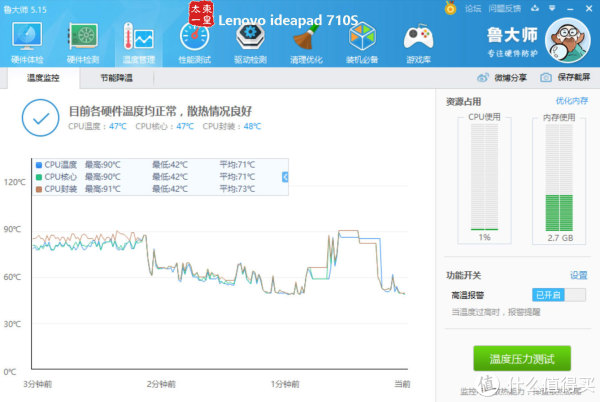
Task: Open 论坛 forum link
Action: (473, 8)
